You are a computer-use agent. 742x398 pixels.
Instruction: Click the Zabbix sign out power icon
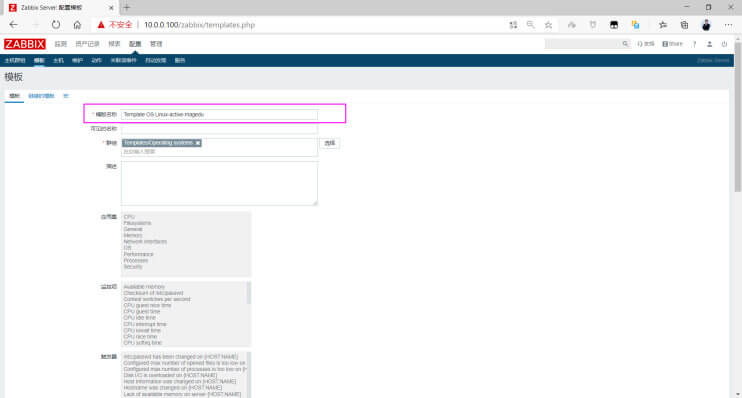pos(724,44)
